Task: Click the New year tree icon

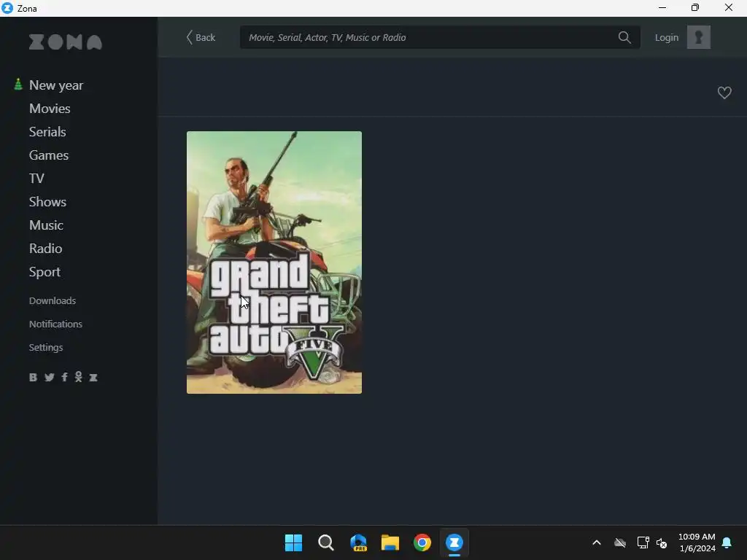Action: pos(18,85)
